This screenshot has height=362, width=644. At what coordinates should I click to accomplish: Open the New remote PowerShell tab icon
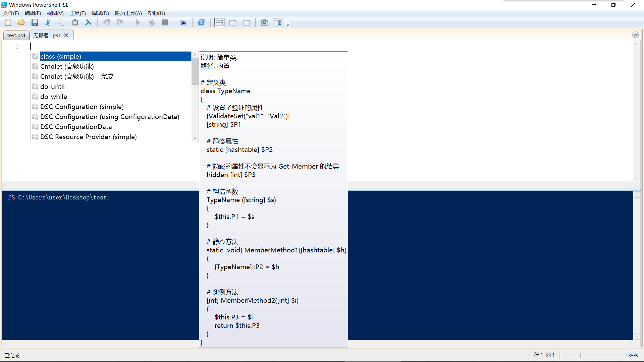pyautogui.click(x=183, y=22)
